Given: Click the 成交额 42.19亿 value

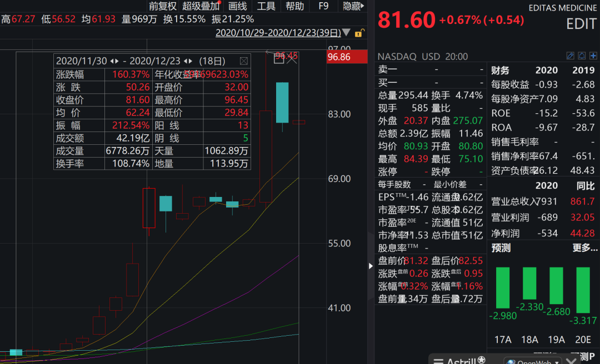Looking at the screenshot, I should 133,138.
